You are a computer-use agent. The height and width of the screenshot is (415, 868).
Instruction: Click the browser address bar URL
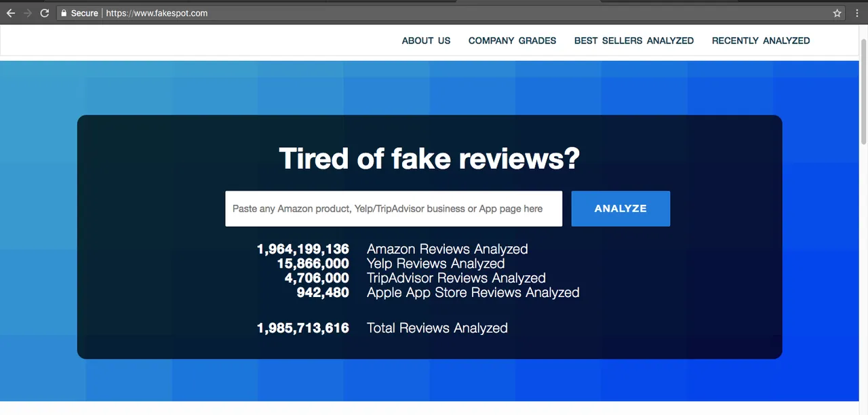click(x=157, y=13)
